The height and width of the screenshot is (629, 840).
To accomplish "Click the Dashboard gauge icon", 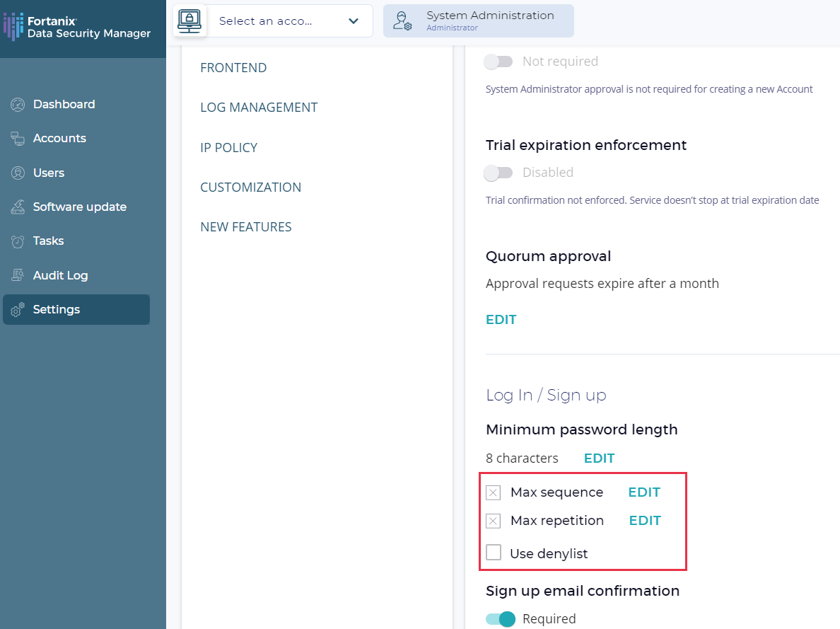I will click(18, 105).
